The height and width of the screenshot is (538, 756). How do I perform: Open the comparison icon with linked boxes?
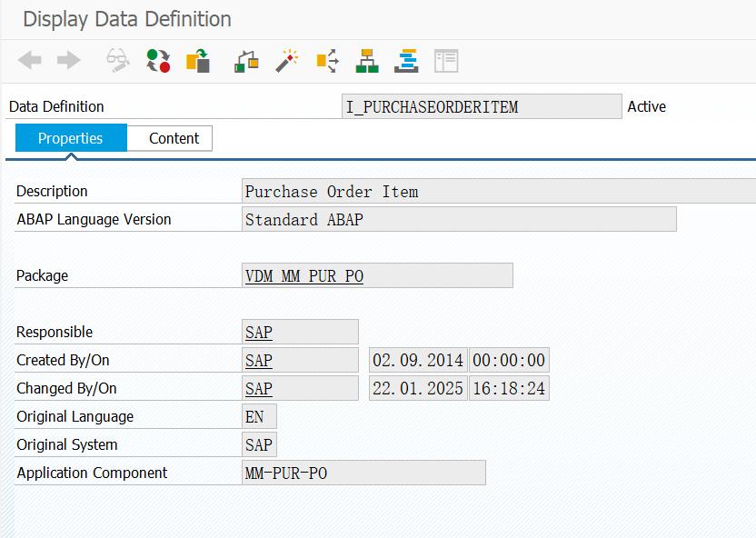(245, 61)
